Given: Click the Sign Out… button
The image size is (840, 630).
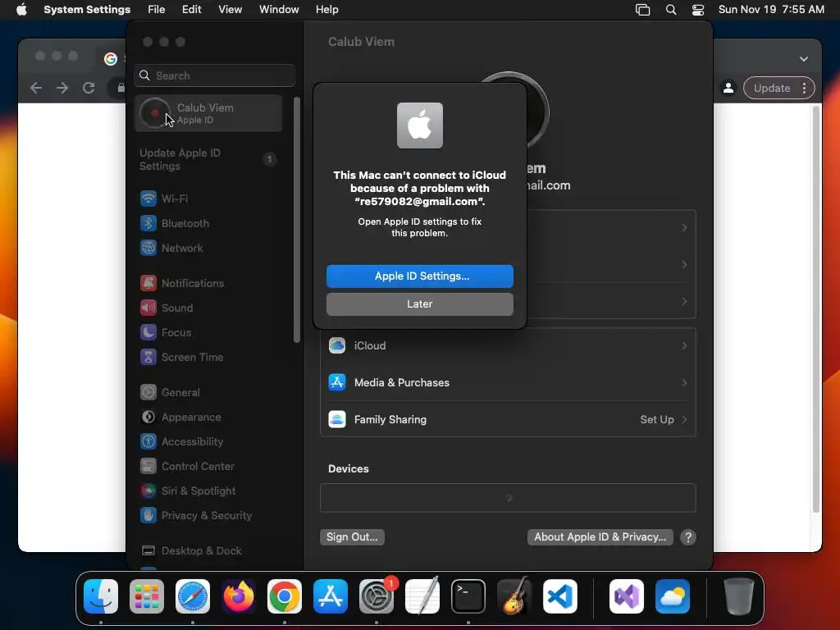Looking at the screenshot, I should [352, 537].
